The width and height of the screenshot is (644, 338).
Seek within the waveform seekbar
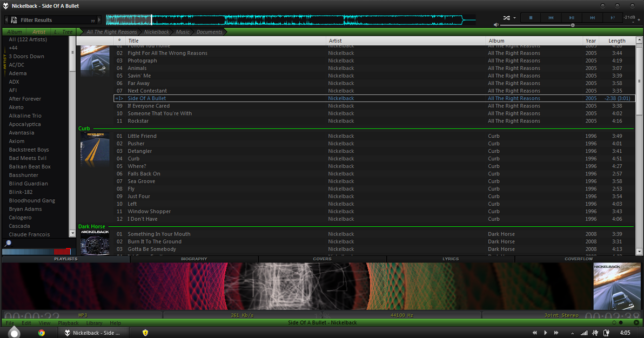[x=290, y=19]
